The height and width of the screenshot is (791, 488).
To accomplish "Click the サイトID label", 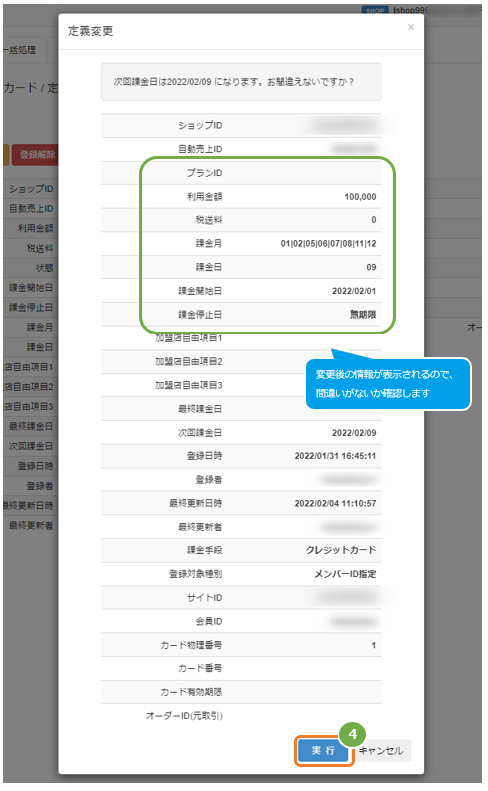I will (x=204, y=598).
